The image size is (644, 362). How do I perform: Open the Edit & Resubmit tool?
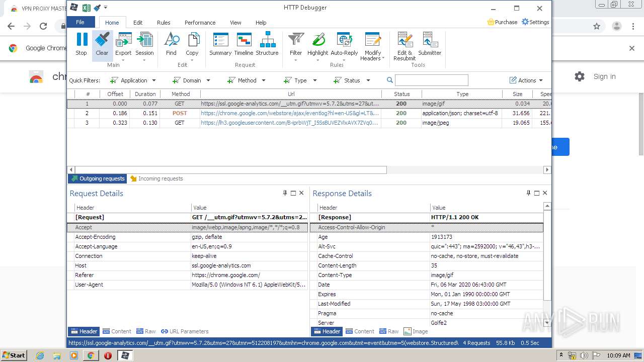pyautogui.click(x=405, y=46)
